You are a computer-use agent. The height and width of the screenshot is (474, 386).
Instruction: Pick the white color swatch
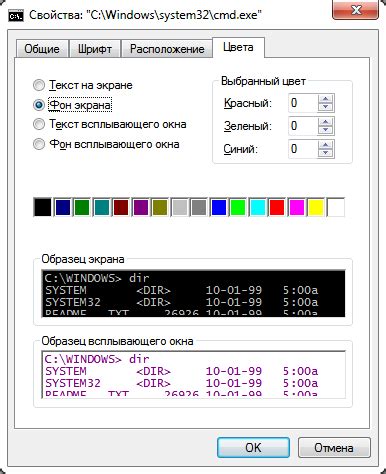pos(336,207)
